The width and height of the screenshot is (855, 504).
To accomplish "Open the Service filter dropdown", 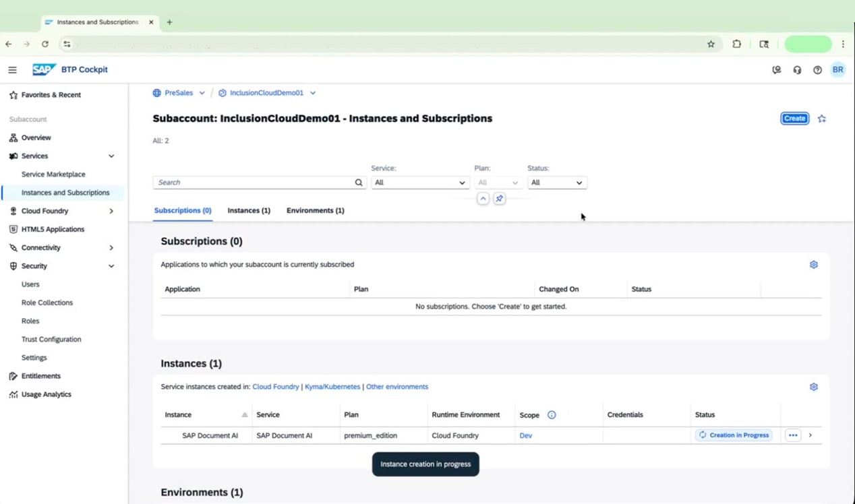I will click(420, 183).
